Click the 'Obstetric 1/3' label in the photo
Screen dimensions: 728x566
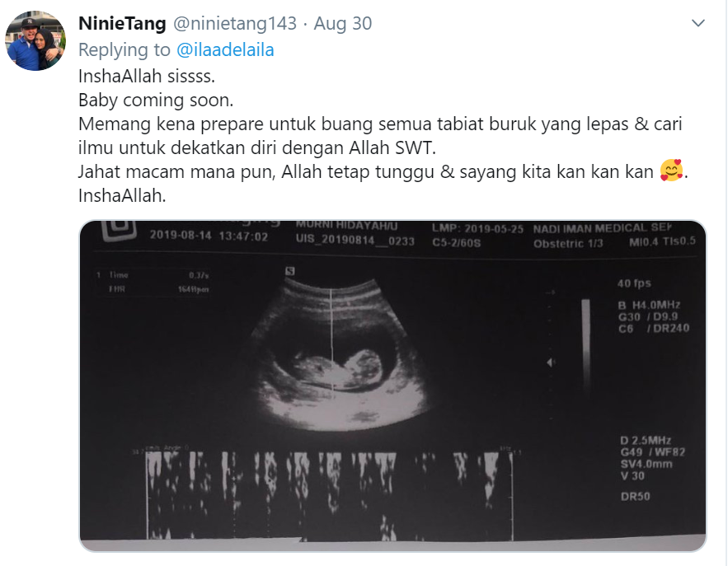[x=568, y=243]
